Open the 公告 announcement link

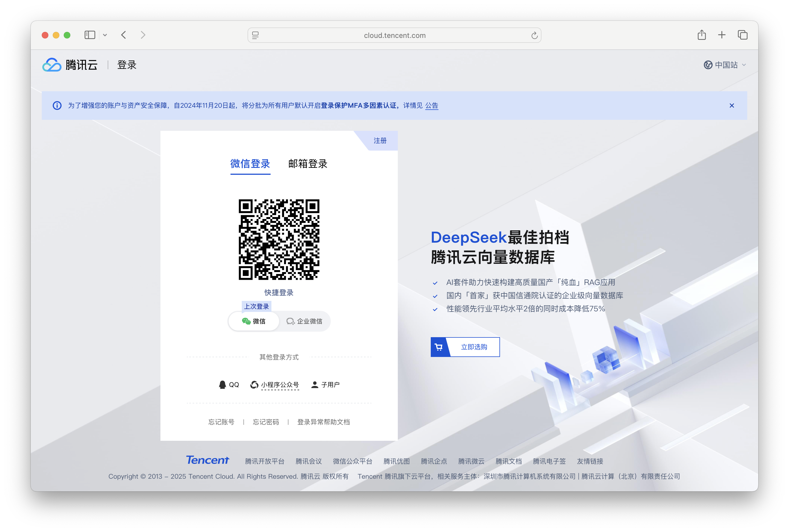pyautogui.click(x=432, y=106)
